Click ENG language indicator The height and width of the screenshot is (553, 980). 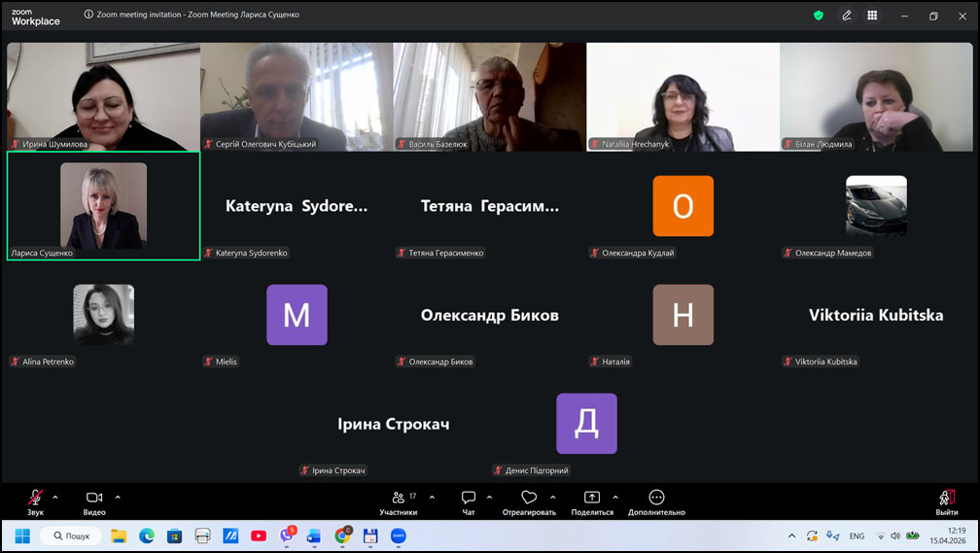(x=857, y=536)
